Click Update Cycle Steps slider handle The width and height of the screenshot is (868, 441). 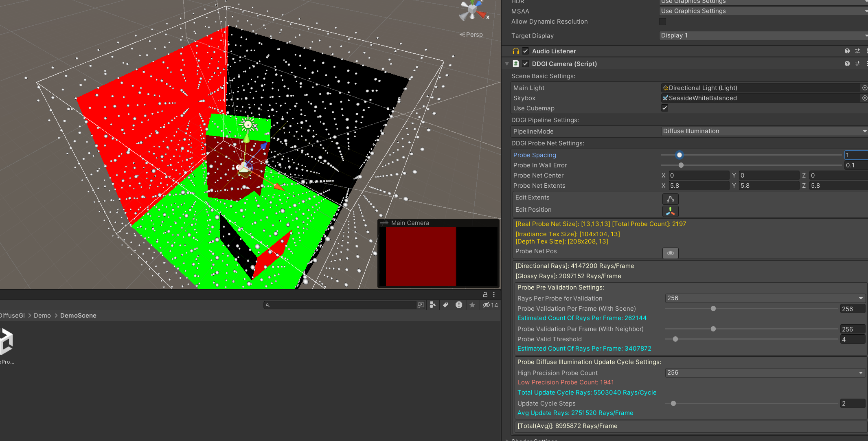coord(673,403)
